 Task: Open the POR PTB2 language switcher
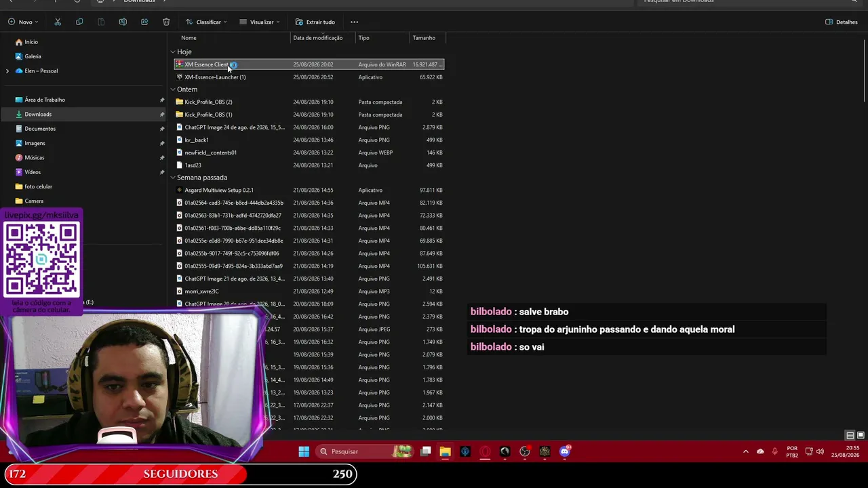(x=792, y=451)
